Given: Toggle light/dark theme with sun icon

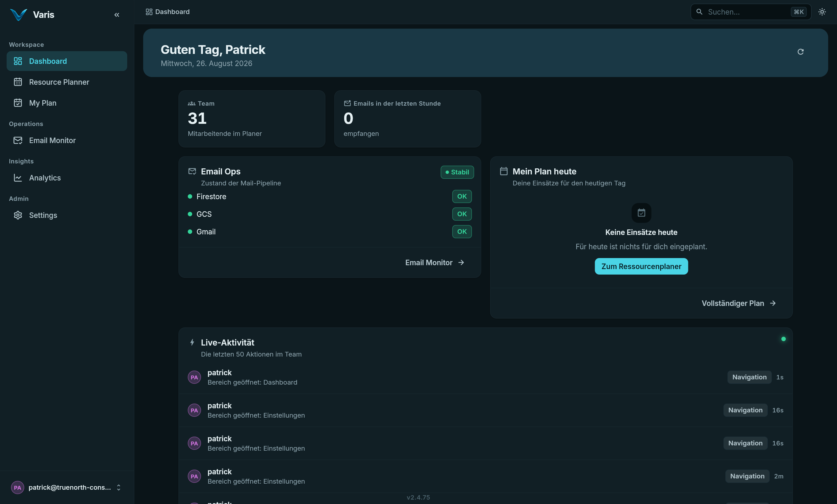Looking at the screenshot, I should coord(822,12).
